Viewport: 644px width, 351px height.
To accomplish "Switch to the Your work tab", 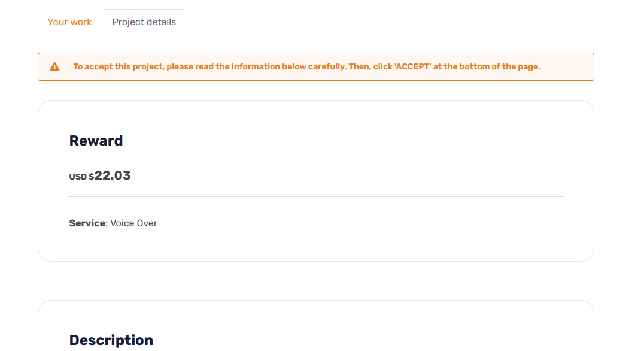I will coord(69,22).
